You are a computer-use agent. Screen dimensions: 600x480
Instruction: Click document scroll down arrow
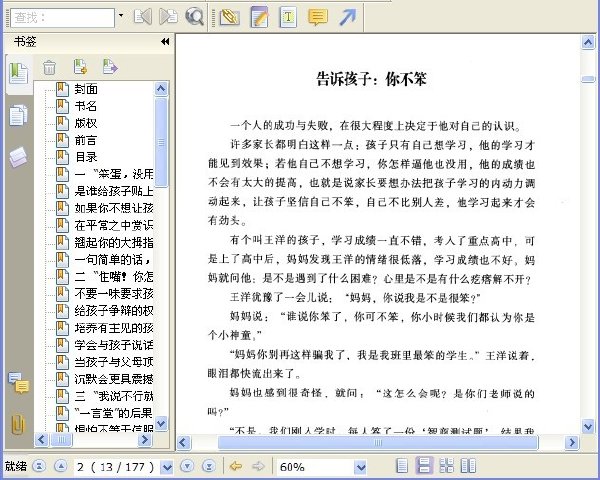pyautogui.click(x=588, y=426)
